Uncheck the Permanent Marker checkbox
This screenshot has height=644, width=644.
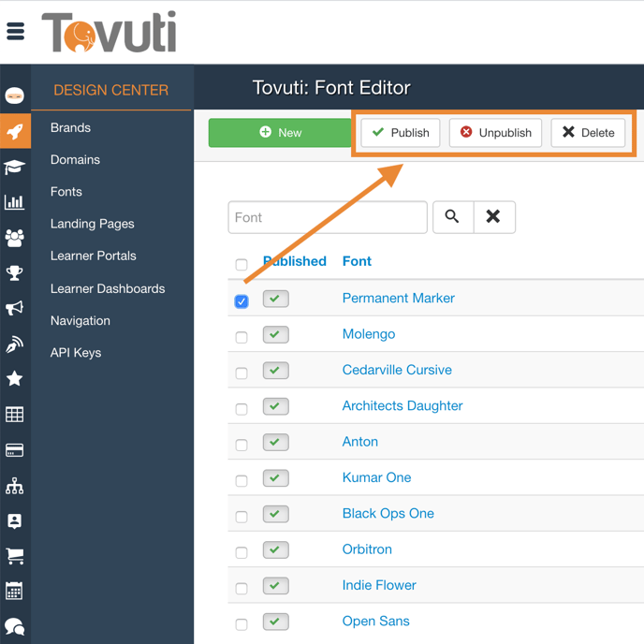coord(241,301)
